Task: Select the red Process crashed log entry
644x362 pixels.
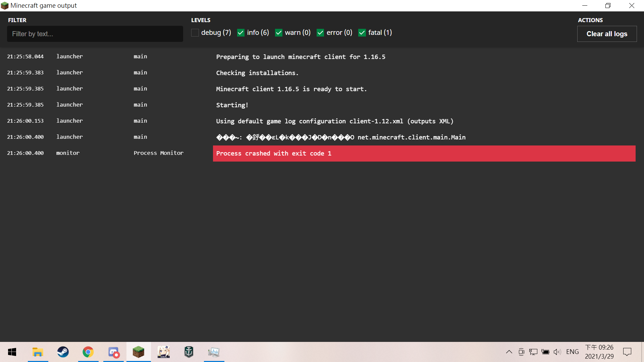Action: pos(424,154)
